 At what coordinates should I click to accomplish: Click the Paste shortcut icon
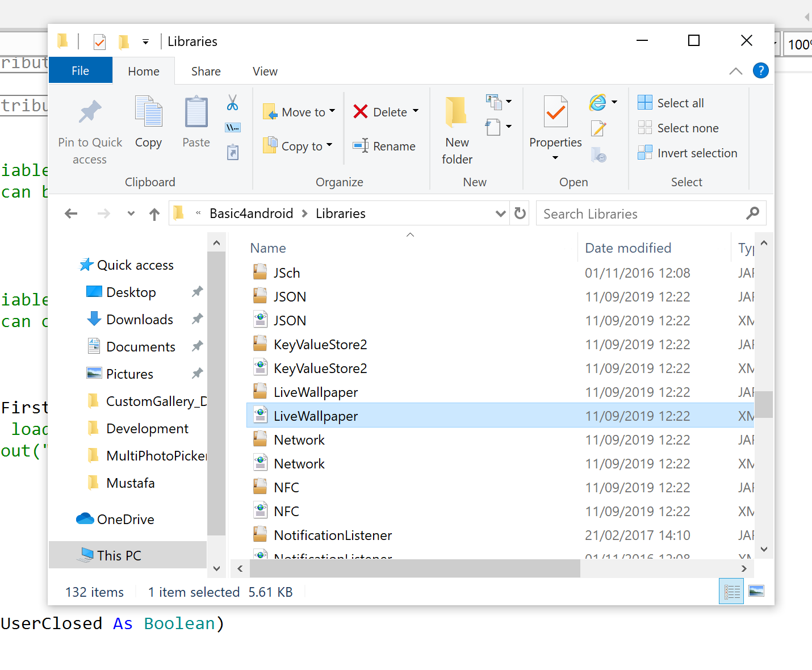[x=233, y=152]
